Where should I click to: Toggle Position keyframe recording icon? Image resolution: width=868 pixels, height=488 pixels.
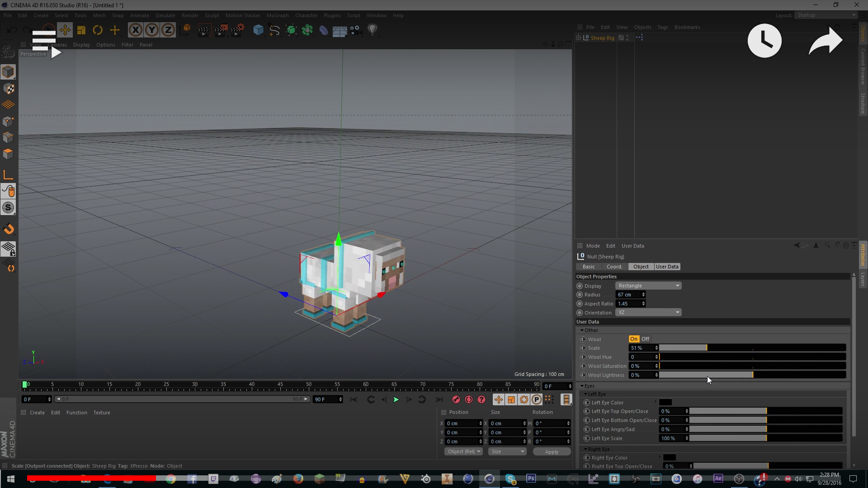click(x=498, y=399)
